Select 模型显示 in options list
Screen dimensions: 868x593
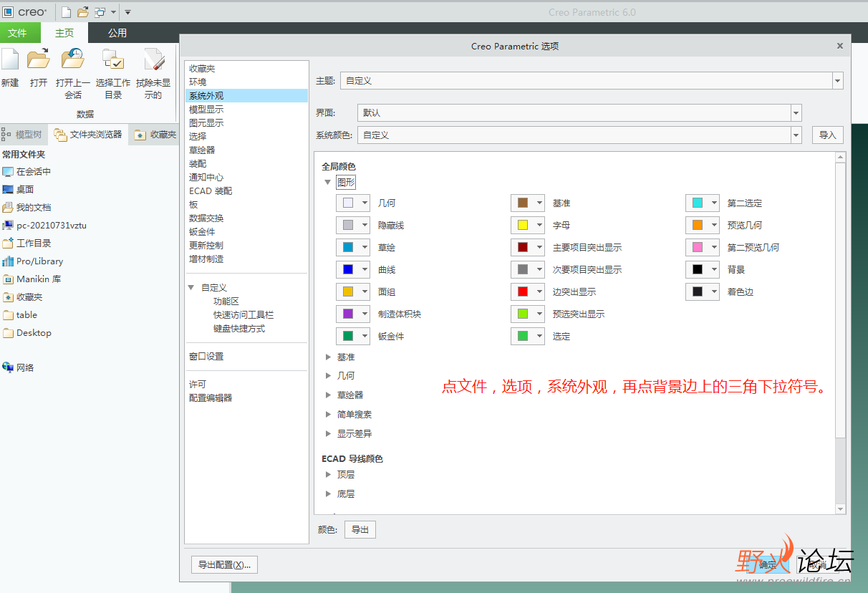[206, 110]
